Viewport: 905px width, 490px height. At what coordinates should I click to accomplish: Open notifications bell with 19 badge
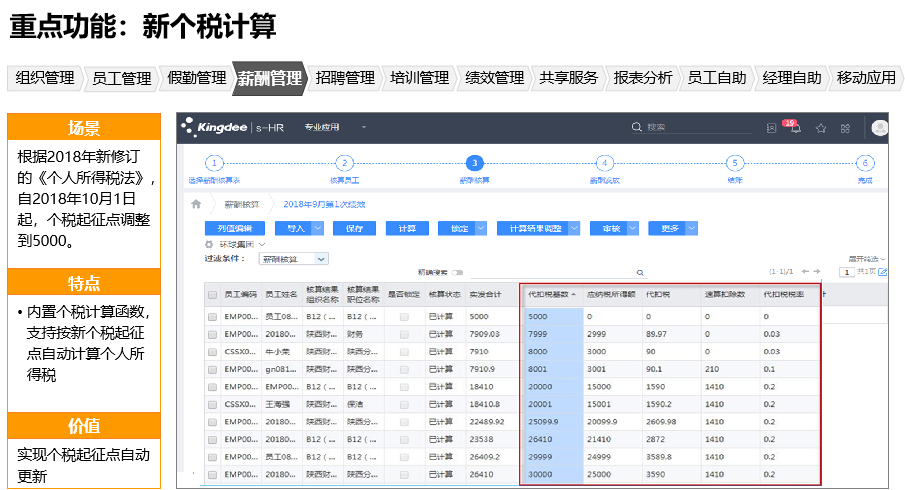pos(795,127)
